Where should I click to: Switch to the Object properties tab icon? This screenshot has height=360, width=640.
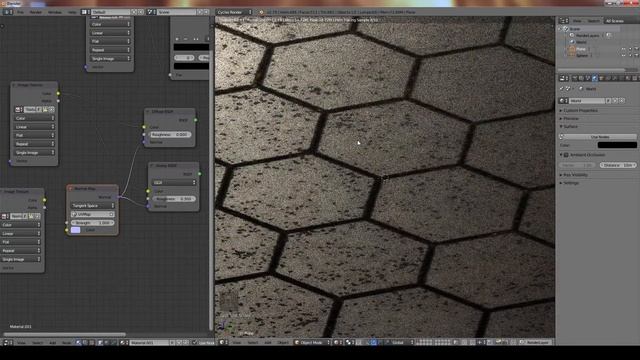click(x=601, y=78)
